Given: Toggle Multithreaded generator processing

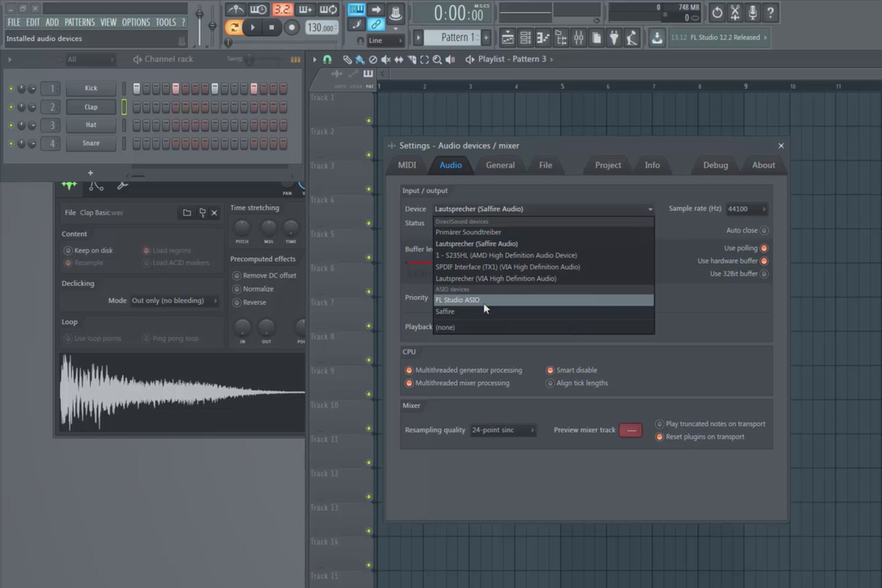Looking at the screenshot, I should [x=409, y=370].
